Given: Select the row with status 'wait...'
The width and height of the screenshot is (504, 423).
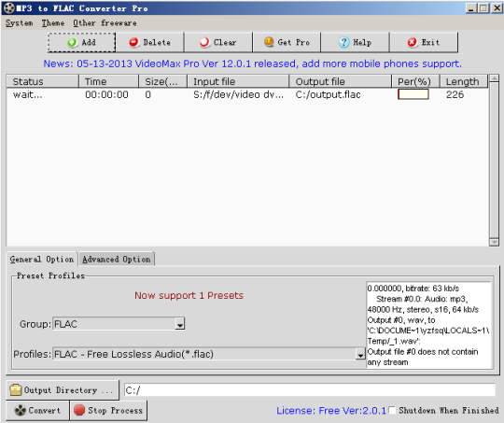Looking at the screenshot, I should (247, 94).
